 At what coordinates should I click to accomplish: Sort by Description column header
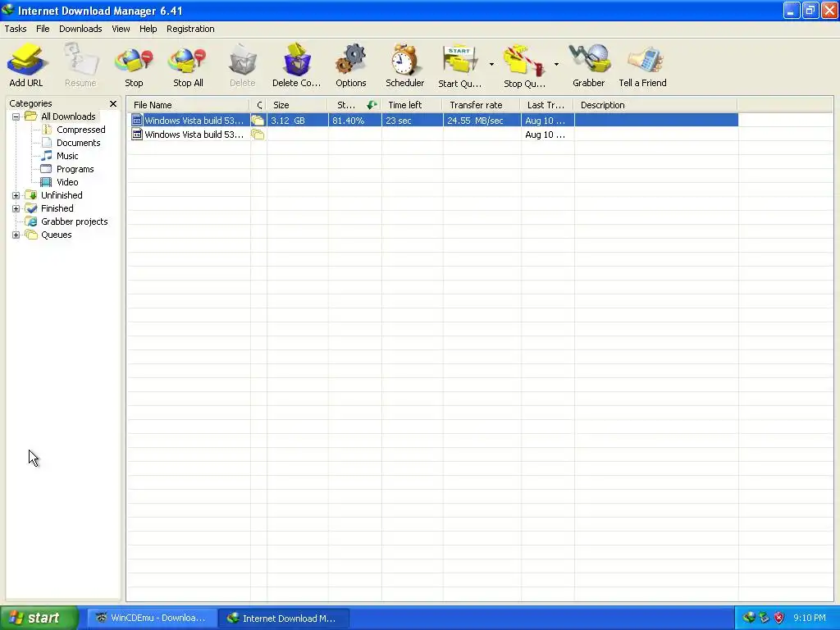point(655,105)
